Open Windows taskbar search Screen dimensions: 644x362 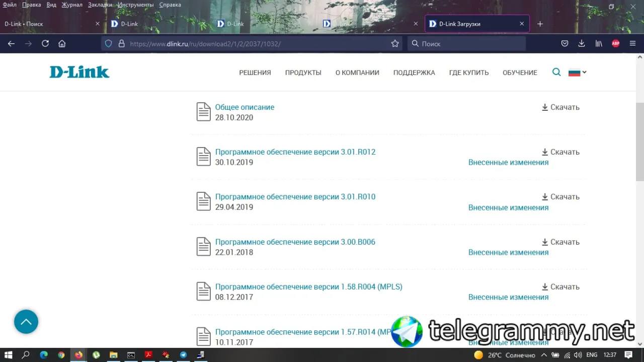26,355
